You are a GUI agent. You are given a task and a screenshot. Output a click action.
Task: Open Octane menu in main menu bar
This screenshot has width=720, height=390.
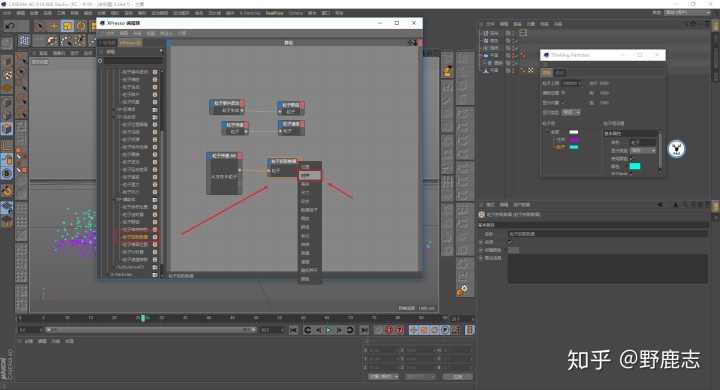pyautogui.click(x=296, y=13)
